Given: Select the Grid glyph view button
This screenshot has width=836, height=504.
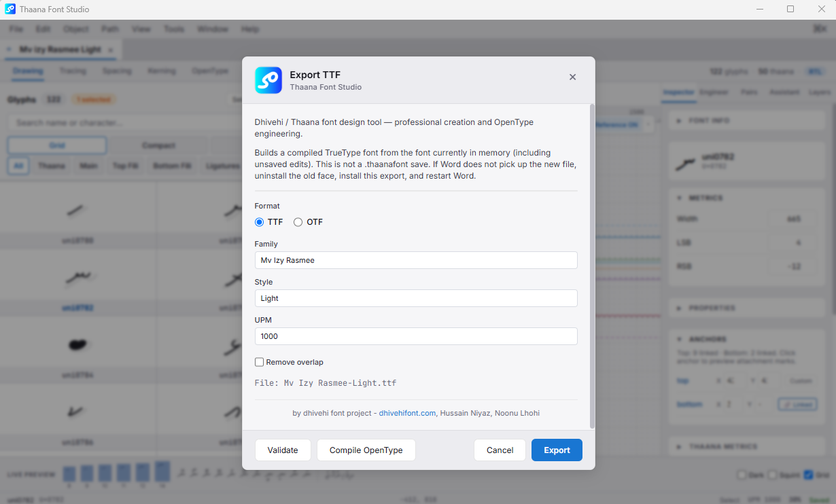Looking at the screenshot, I should click(57, 145).
